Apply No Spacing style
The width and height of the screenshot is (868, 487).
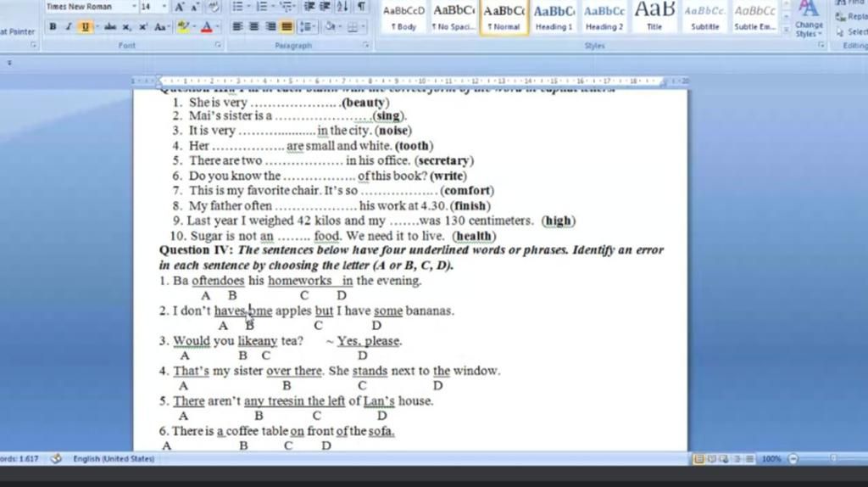(454, 17)
